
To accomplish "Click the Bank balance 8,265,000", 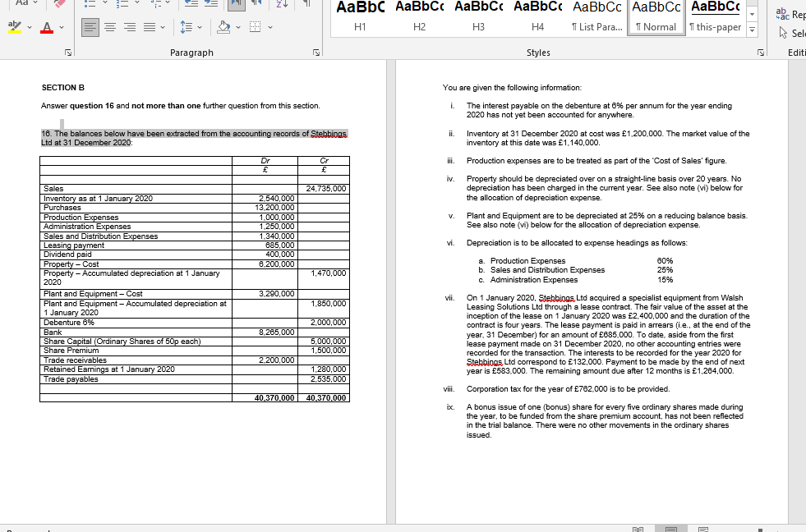I will 277,332.
